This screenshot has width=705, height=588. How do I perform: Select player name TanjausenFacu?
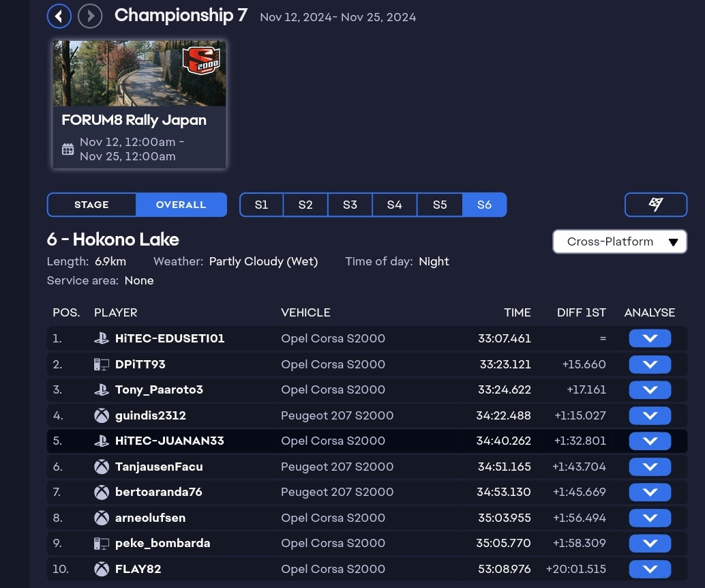click(159, 467)
